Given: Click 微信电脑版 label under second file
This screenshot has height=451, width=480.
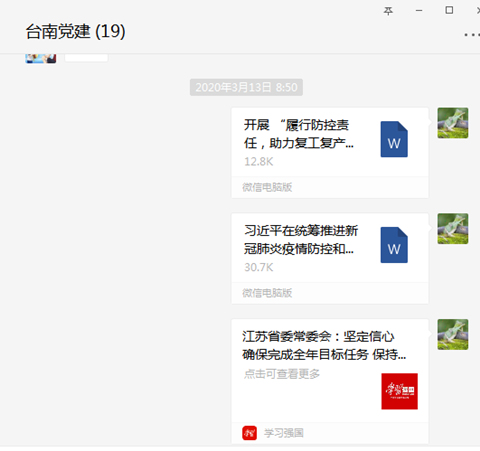Looking at the screenshot, I should (267, 293).
